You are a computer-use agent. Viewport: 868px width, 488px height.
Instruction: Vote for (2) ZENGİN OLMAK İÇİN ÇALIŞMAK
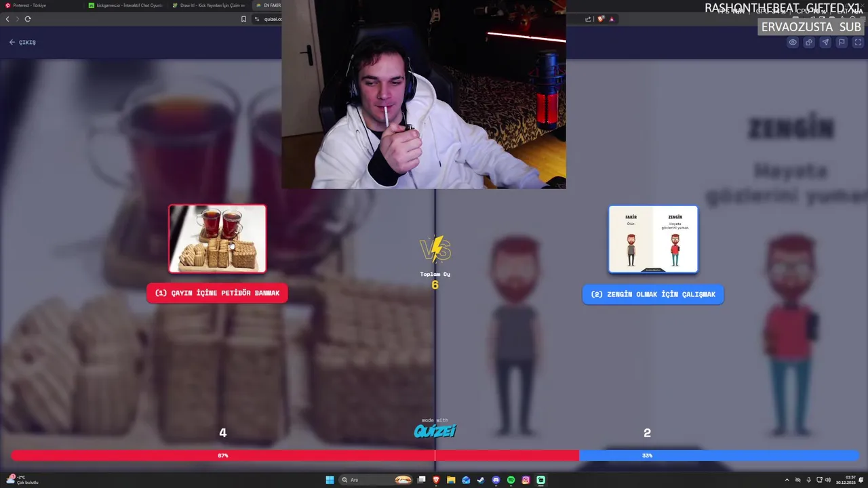[653, 294]
